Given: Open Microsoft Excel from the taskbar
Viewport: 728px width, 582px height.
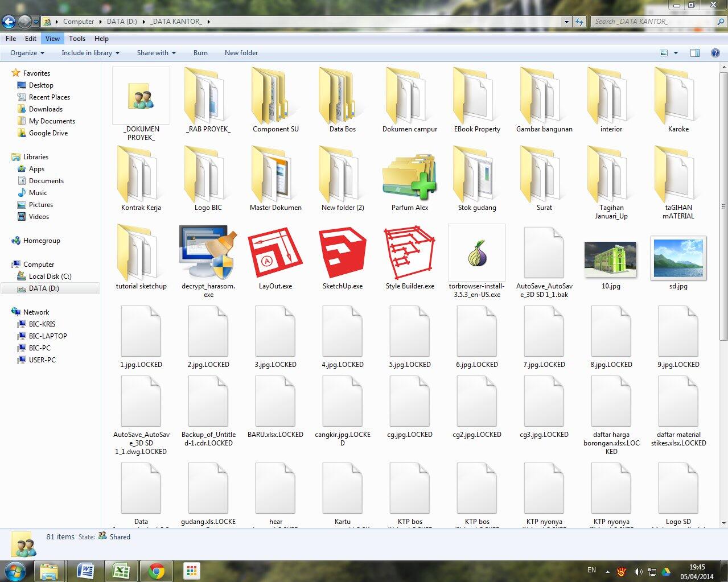Looking at the screenshot, I should tap(121, 571).
